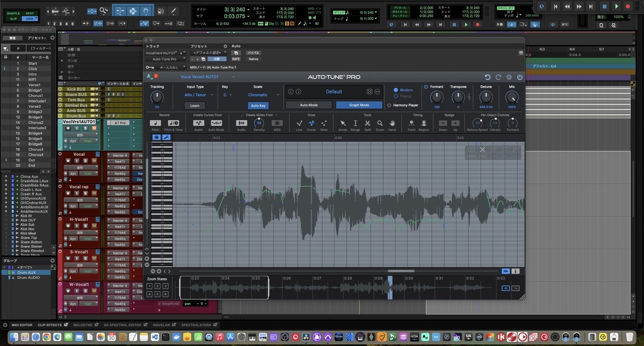The height and width of the screenshot is (346, 644).
Task: Toggle the Formant power button
Action: (426, 87)
